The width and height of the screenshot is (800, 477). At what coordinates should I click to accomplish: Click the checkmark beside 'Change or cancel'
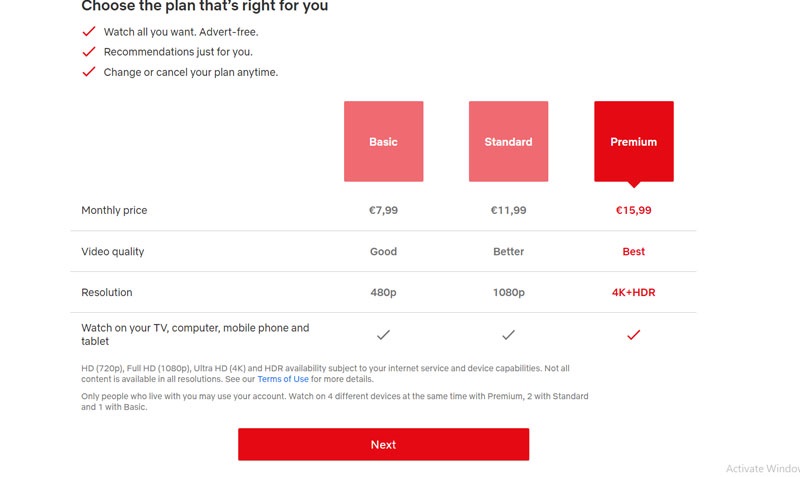click(89, 72)
